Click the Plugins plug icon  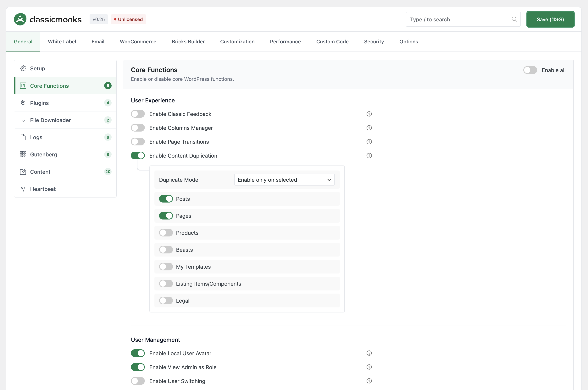point(23,103)
